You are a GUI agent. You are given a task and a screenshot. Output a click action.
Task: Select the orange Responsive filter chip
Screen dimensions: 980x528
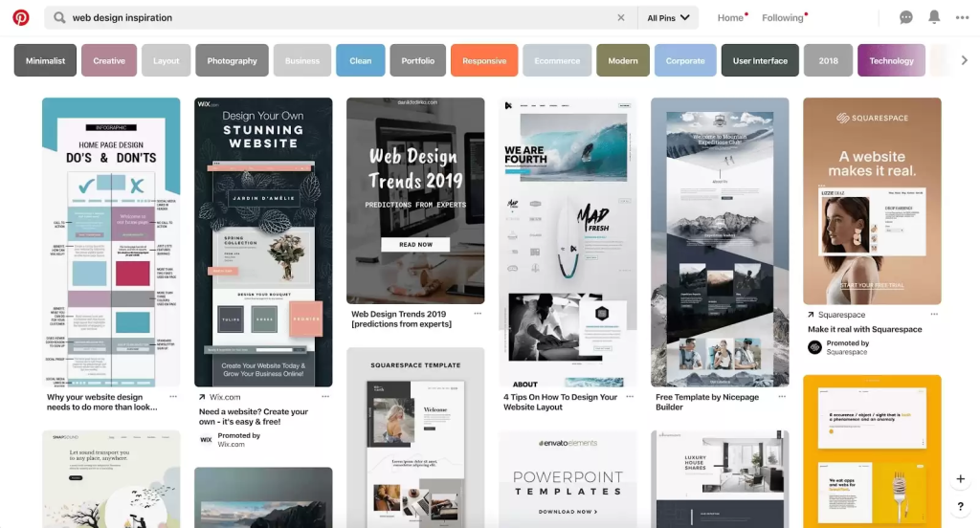pyautogui.click(x=484, y=60)
